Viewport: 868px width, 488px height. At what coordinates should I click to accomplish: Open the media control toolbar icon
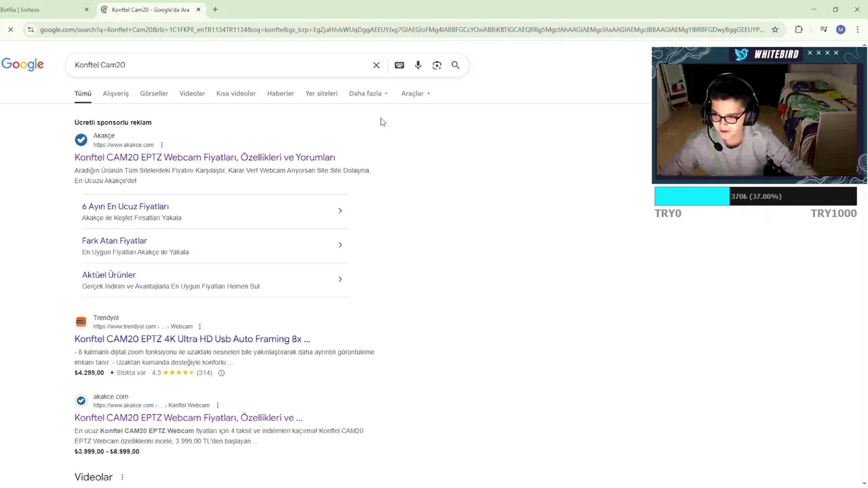[823, 29]
